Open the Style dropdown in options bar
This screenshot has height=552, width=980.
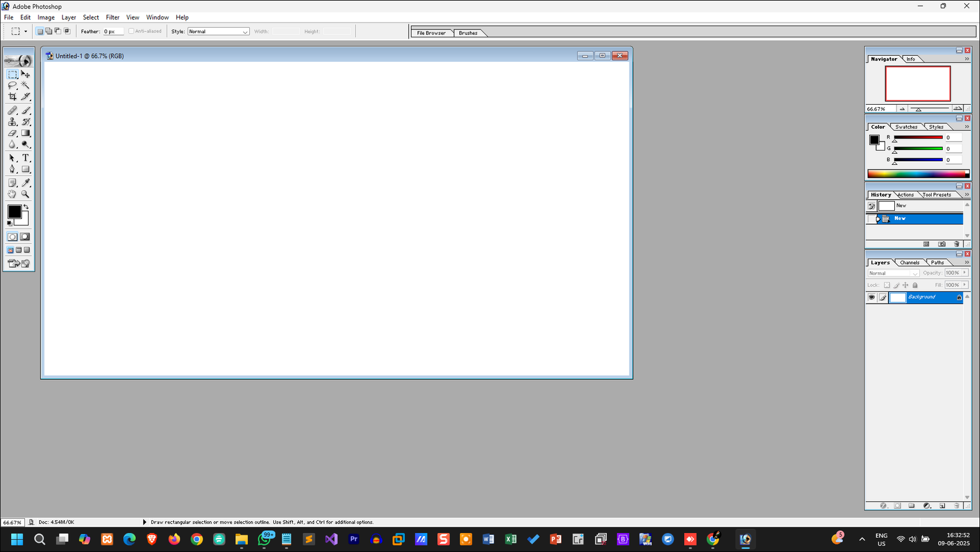tap(218, 31)
